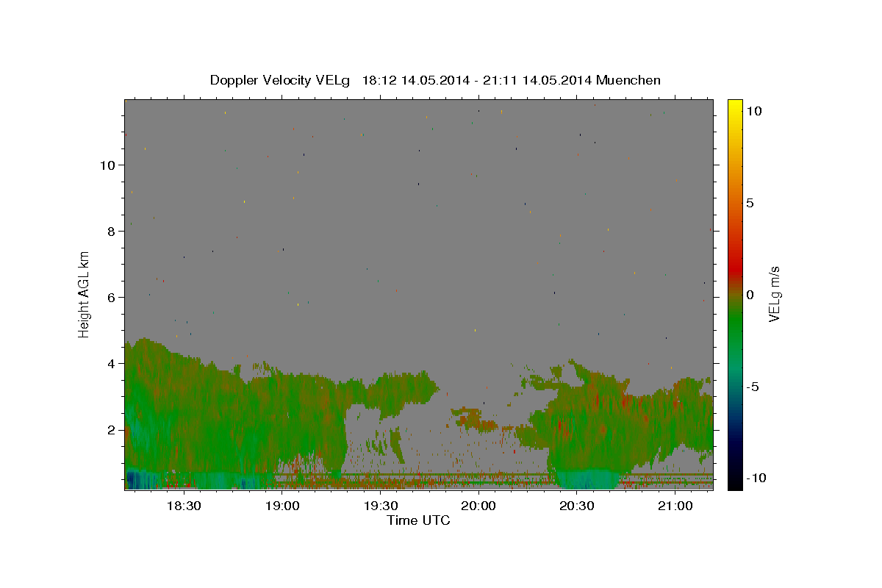
Task: Click the colorbar value 0
Action: (x=750, y=295)
